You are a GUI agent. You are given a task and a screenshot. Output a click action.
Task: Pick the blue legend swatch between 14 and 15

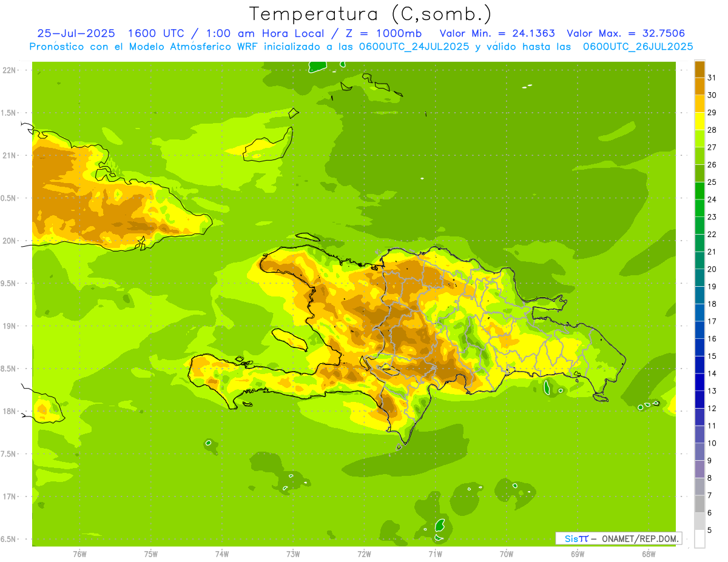point(699,365)
